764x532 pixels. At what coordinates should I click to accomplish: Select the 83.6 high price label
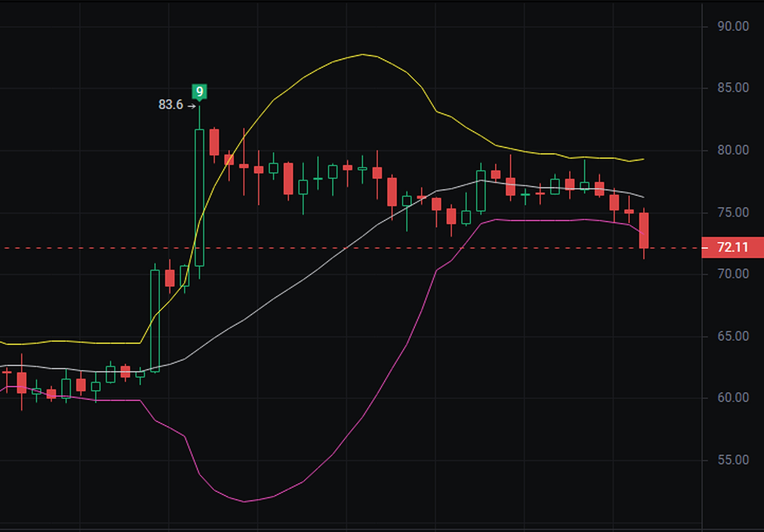pos(171,105)
